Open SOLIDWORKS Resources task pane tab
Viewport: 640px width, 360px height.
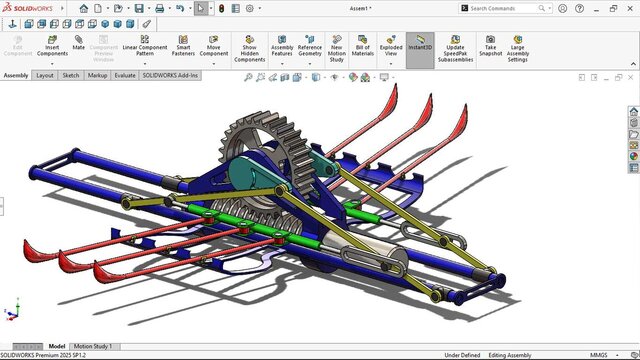634,111
